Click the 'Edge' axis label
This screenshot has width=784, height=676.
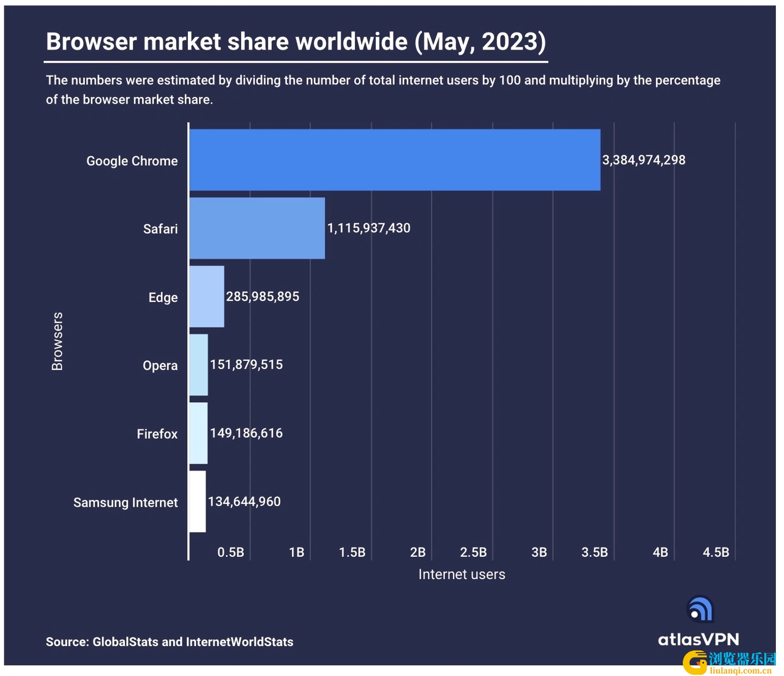pos(163,298)
